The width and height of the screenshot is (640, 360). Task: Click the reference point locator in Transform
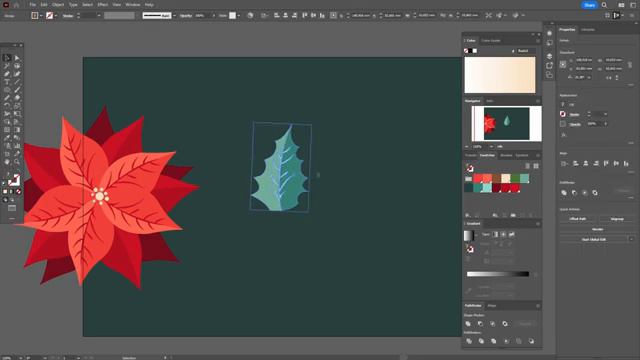point(563,64)
